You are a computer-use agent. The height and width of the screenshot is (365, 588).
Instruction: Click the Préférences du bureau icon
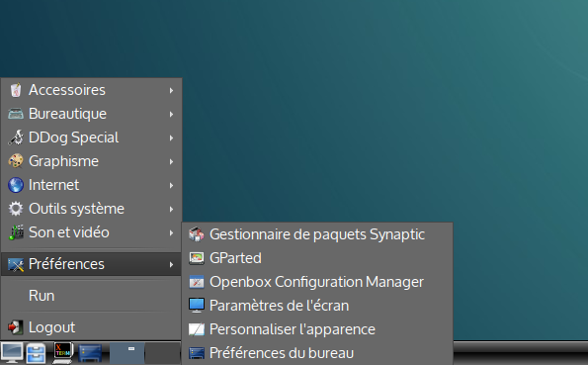[x=196, y=353]
